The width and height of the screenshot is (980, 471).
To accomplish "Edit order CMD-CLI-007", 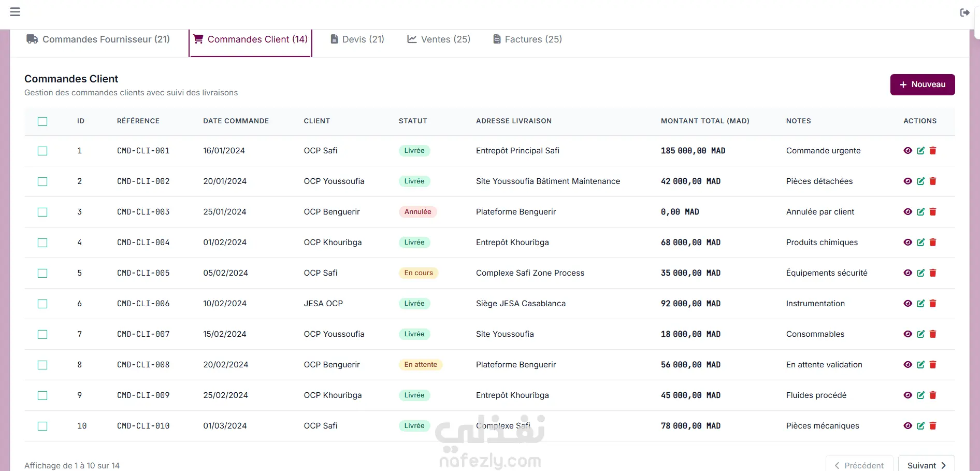I will tap(920, 334).
